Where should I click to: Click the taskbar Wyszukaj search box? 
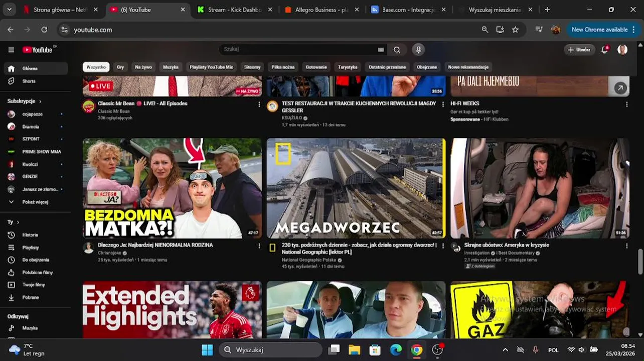[270, 350]
